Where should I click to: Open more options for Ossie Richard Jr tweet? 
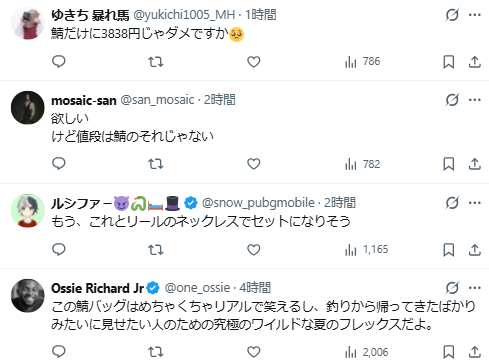click(475, 287)
